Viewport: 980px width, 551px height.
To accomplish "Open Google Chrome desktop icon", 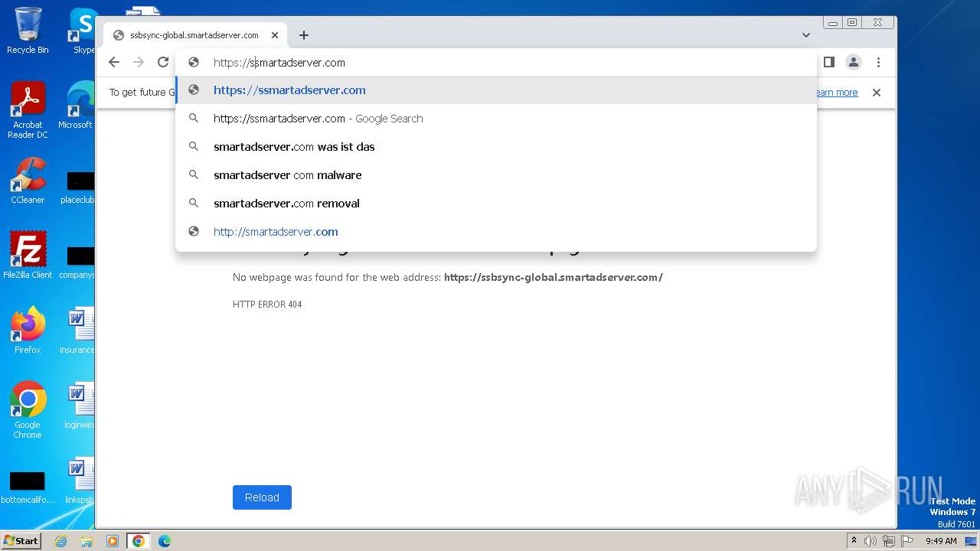I will point(28,410).
